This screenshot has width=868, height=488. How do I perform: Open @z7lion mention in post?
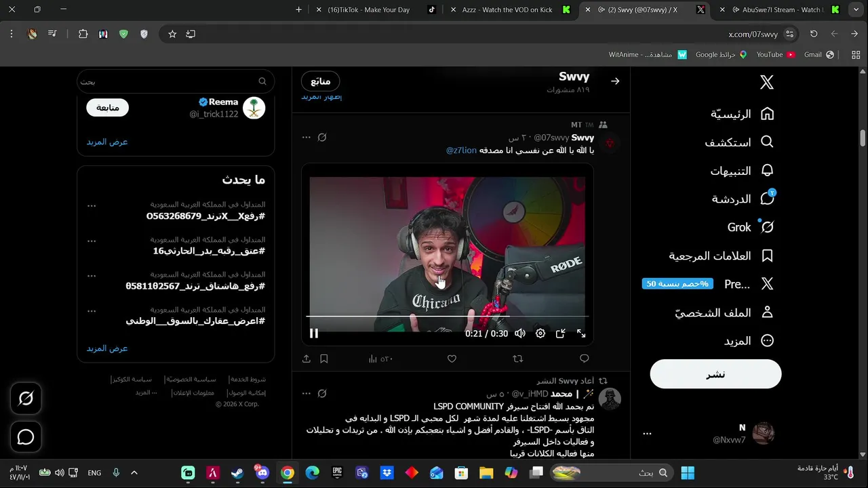pos(461,150)
